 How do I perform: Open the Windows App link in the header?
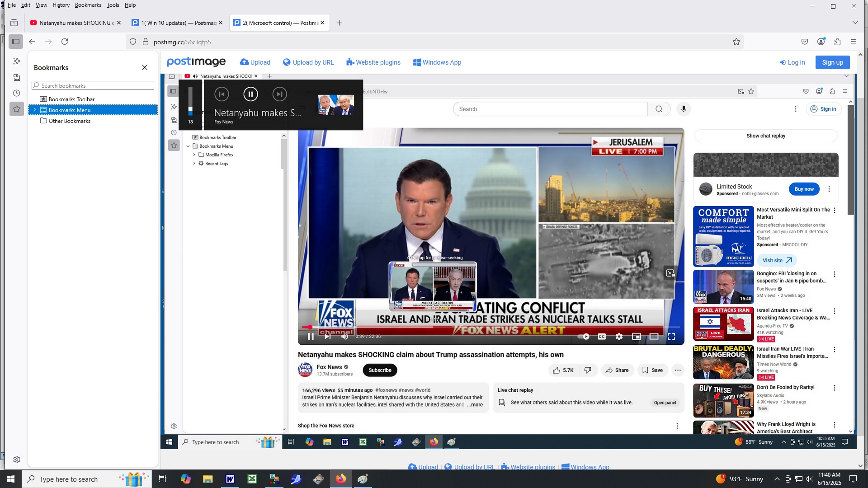click(x=437, y=62)
